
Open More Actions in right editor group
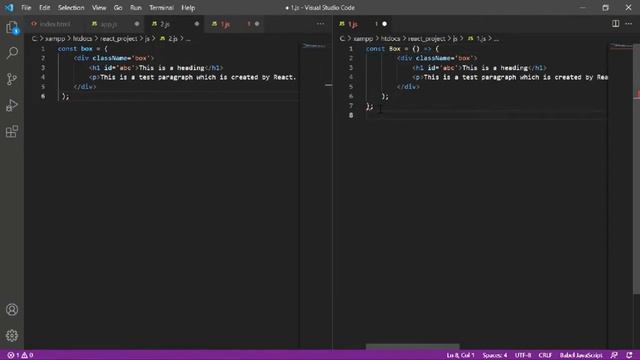click(629, 24)
